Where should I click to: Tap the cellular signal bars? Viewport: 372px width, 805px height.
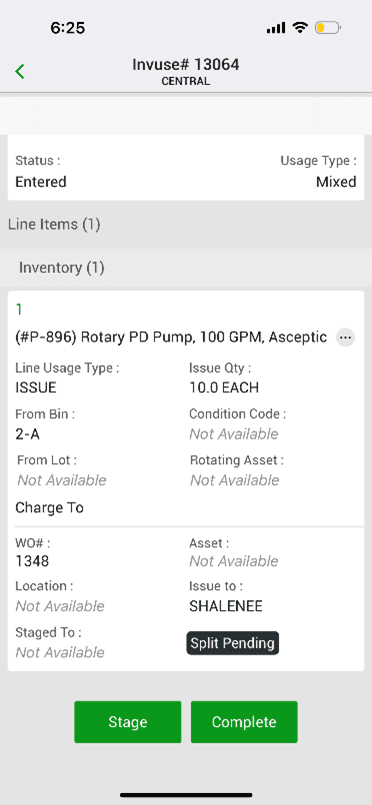coord(276,28)
